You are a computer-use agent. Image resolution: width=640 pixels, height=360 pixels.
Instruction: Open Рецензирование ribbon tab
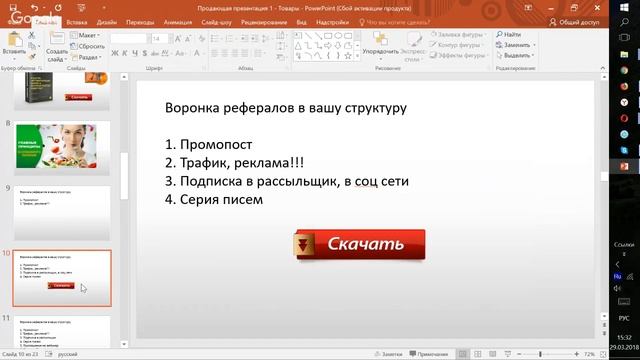tap(264, 22)
